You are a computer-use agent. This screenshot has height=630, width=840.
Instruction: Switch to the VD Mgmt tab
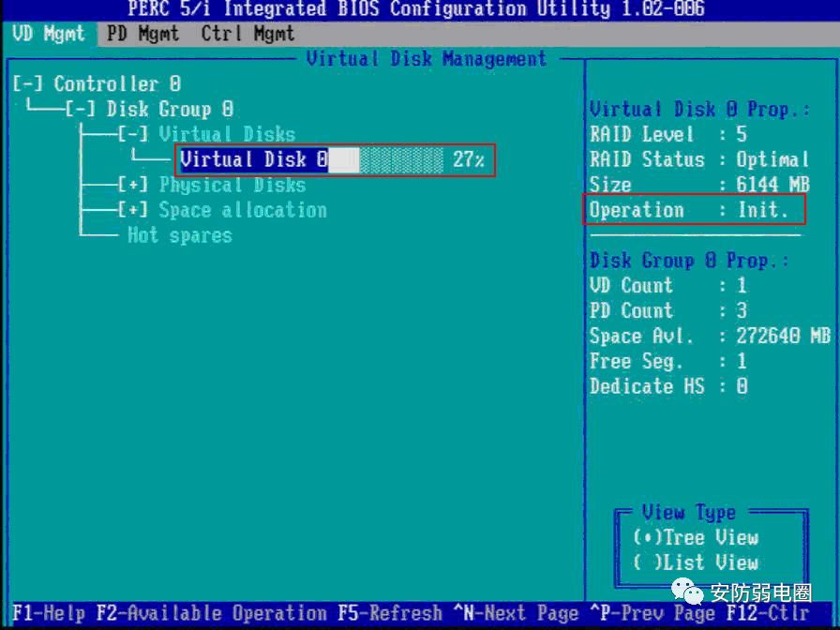click(49, 35)
